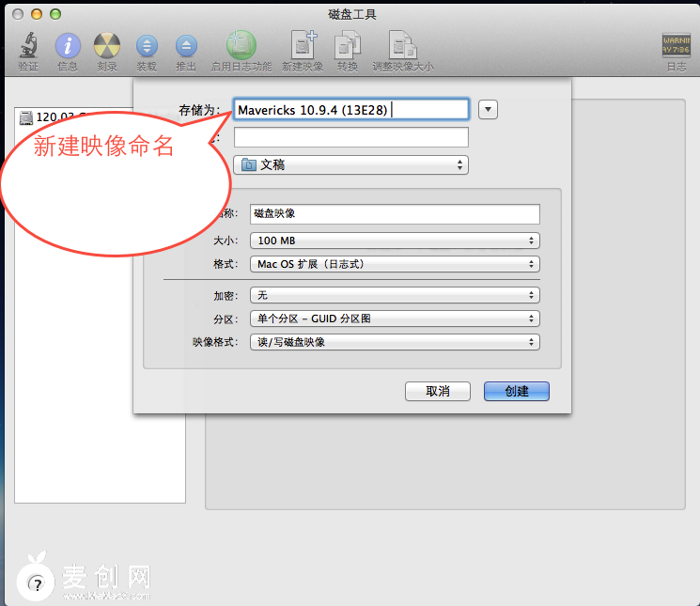The width and height of the screenshot is (700, 606).
Task: Click the 创建 create button
Action: pos(517,392)
